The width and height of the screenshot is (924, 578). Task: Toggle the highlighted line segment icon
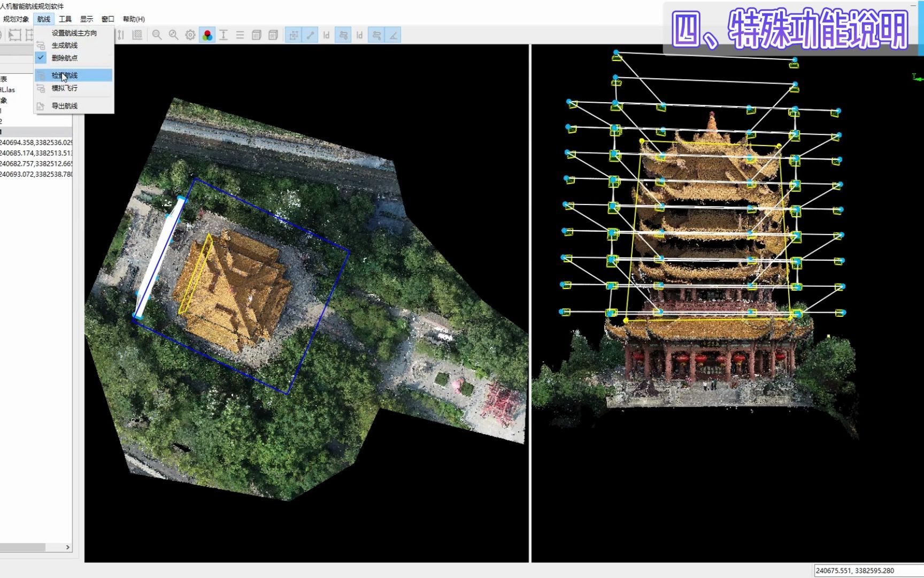click(x=310, y=35)
